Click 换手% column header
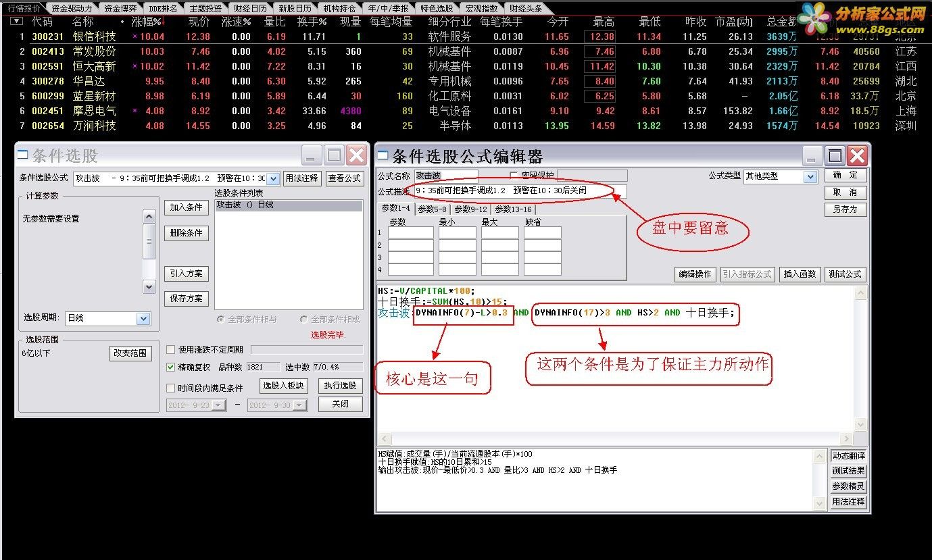 pyautogui.click(x=312, y=22)
